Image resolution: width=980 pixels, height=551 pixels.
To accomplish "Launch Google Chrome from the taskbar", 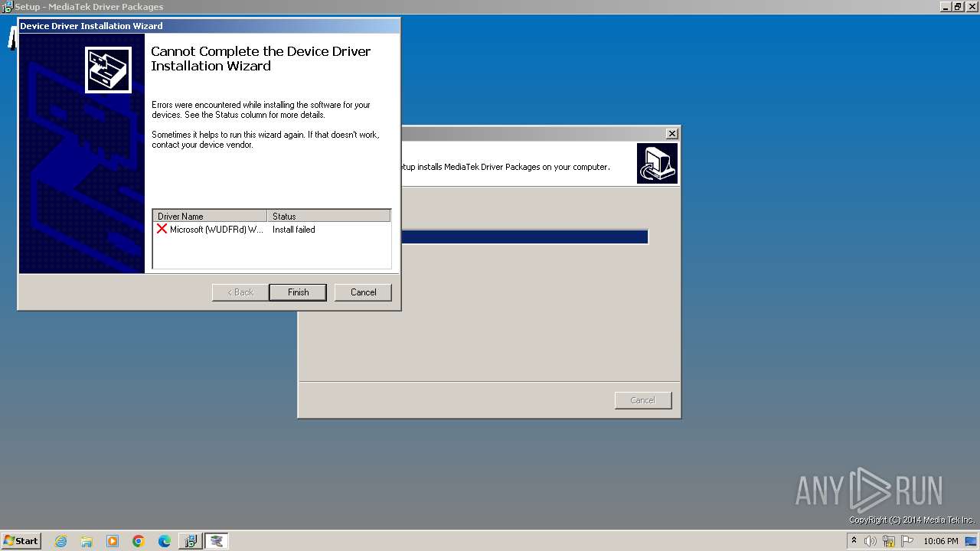I will (x=139, y=541).
